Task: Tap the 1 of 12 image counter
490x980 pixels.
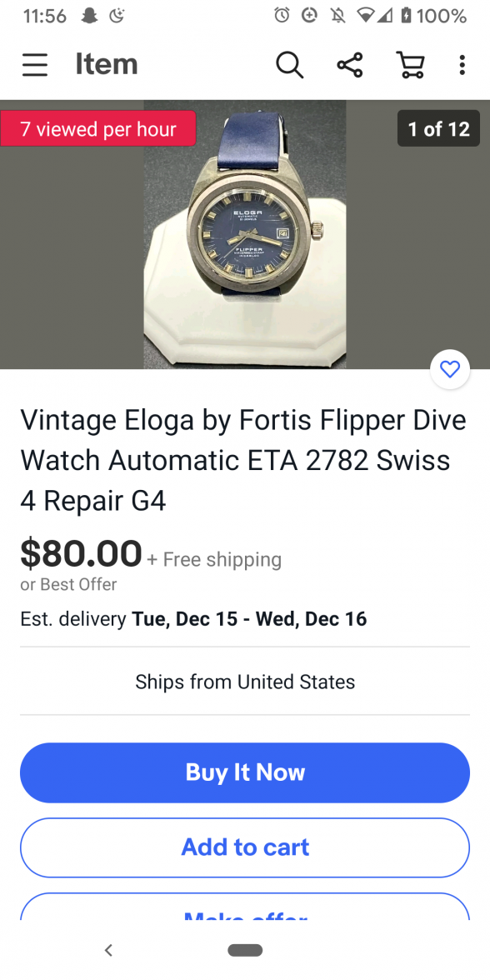Action: tap(438, 128)
